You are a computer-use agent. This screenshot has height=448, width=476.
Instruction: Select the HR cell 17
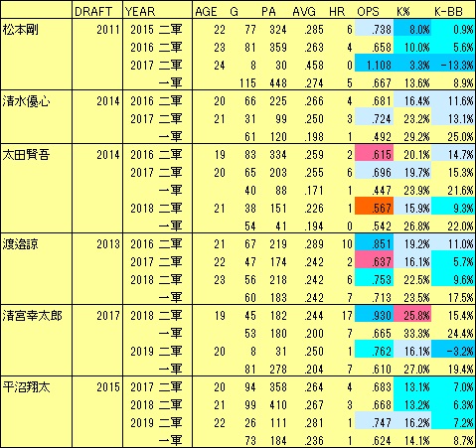pos(347,316)
